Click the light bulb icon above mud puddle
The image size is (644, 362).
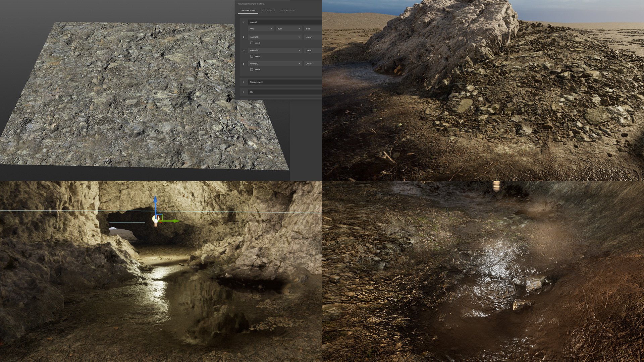click(x=496, y=185)
